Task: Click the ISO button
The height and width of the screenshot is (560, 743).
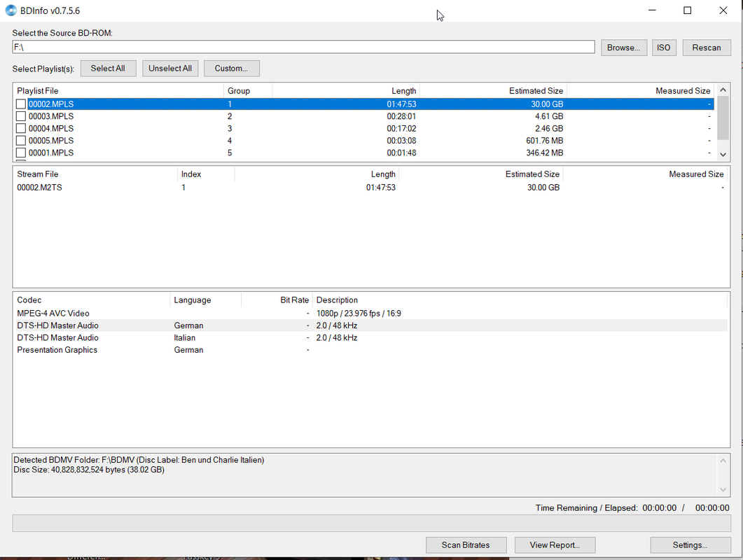Action: tap(663, 48)
